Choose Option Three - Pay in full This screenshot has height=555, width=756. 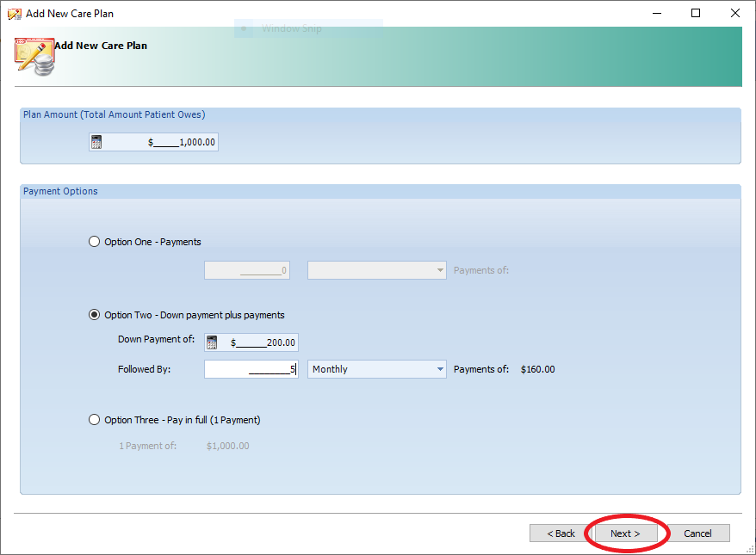[95, 420]
